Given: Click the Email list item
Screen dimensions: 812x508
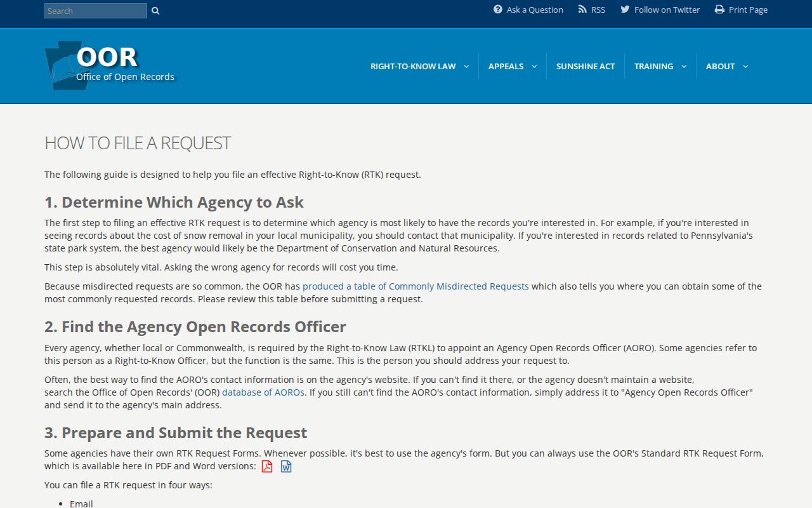Looking at the screenshot, I should pyautogui.click(x=81, y=504).
